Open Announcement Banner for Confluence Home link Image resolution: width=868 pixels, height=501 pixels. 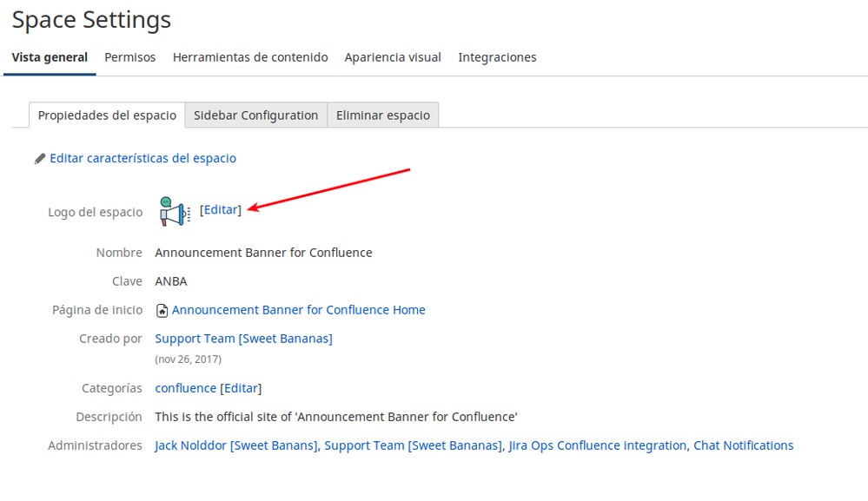click(298, 310)
